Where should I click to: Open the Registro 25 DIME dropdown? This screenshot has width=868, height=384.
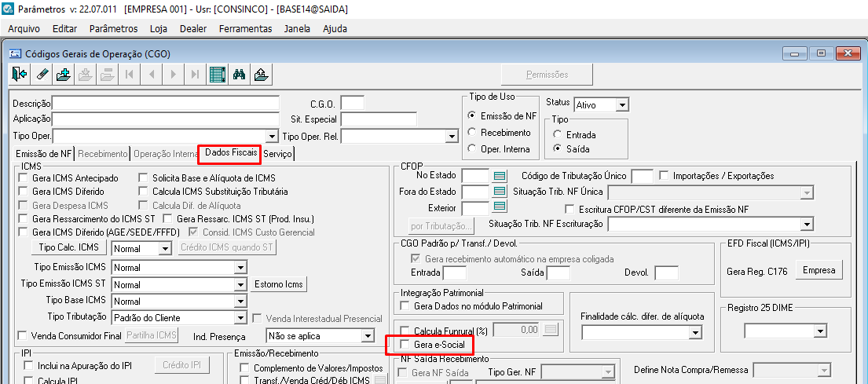coord(820,331)
